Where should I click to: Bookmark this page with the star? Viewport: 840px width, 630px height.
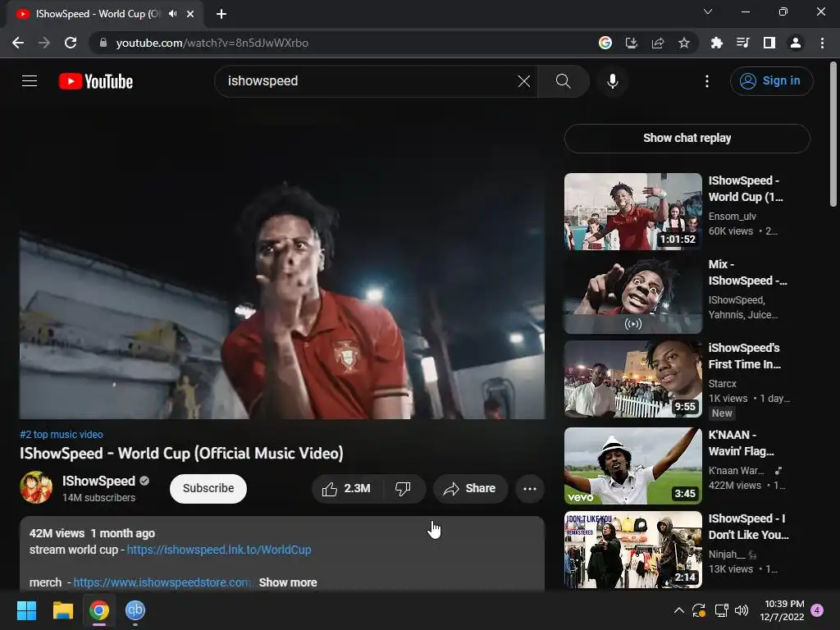pos(683,43)
